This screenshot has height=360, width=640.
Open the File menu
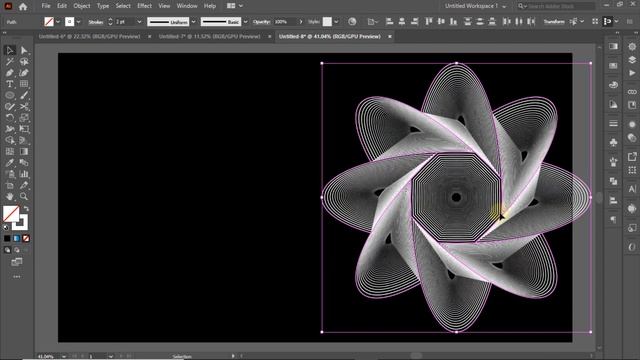[x=46, y=6]
